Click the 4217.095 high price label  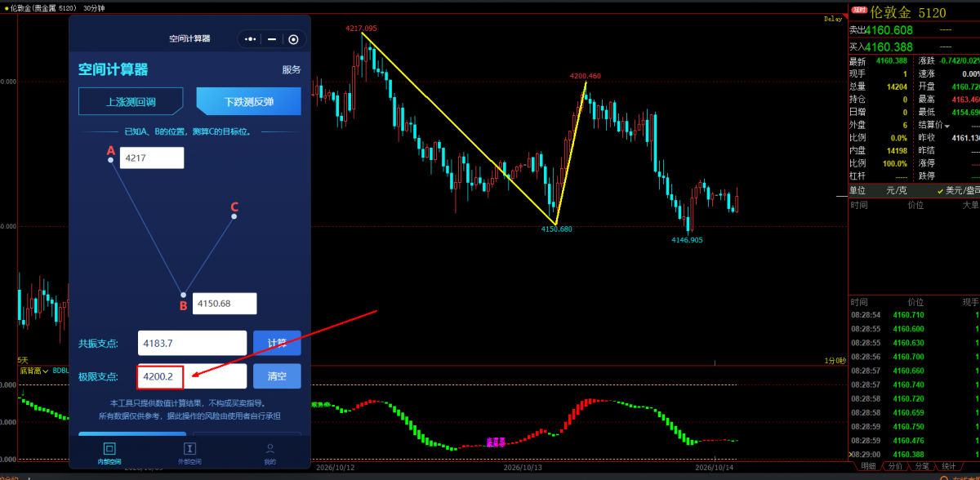pos(361,28)
